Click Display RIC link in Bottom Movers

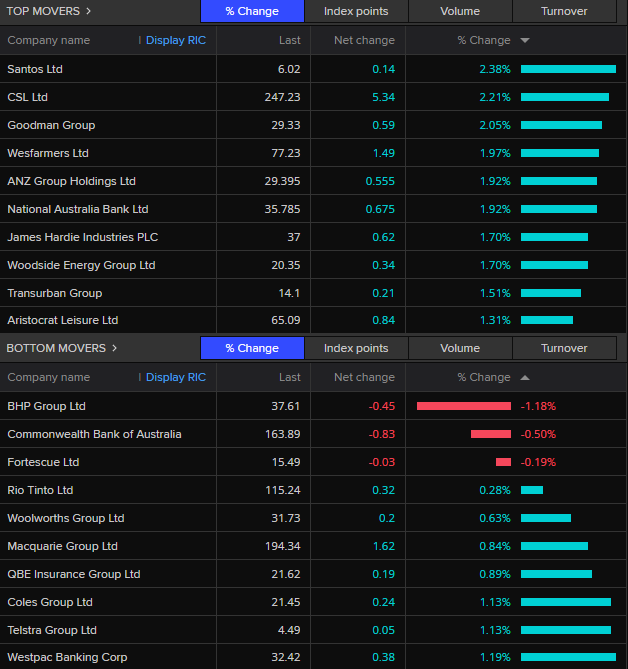[x=176, y=377]
